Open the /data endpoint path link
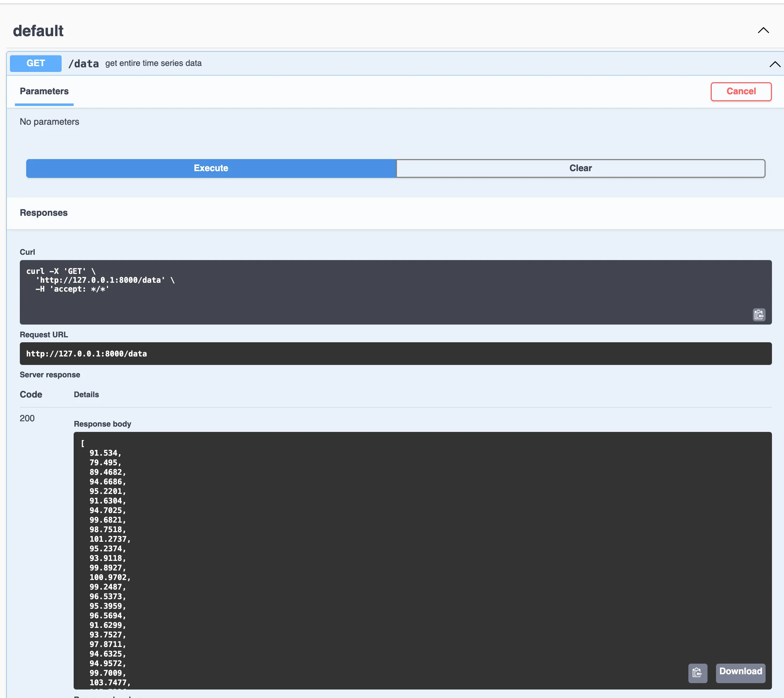The image size is (784, 698). [x=83, y=64]
